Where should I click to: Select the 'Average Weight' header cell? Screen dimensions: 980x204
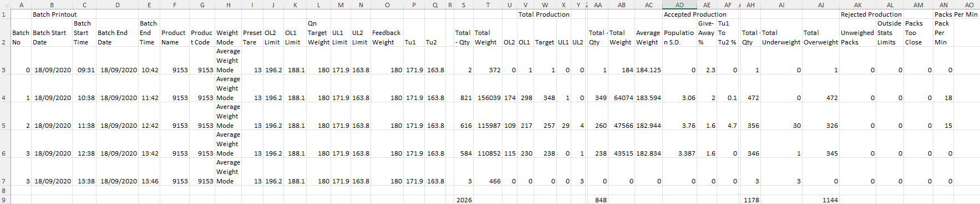(x=648, y=33)
